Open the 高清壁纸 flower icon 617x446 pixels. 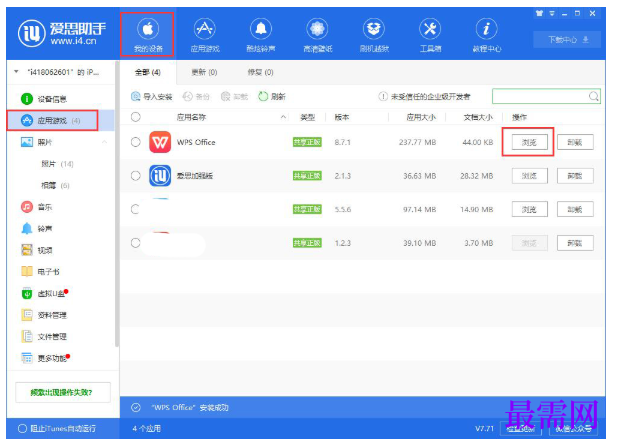(x=317, y=30)
